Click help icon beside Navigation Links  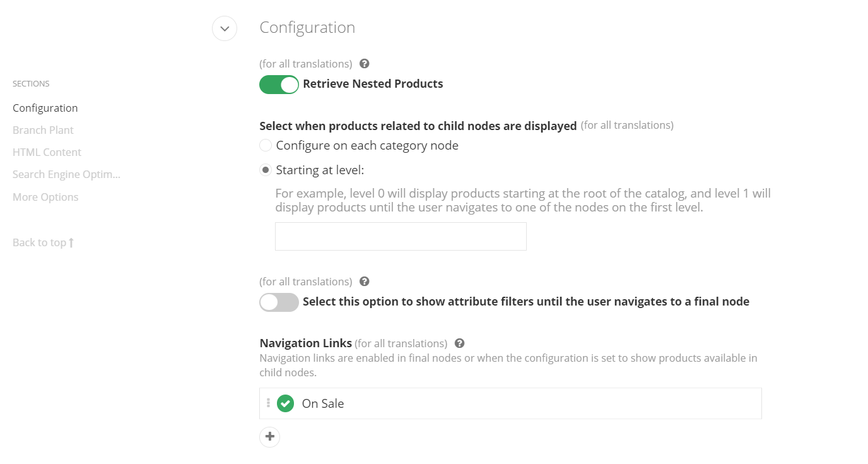[x=459, y=343]
